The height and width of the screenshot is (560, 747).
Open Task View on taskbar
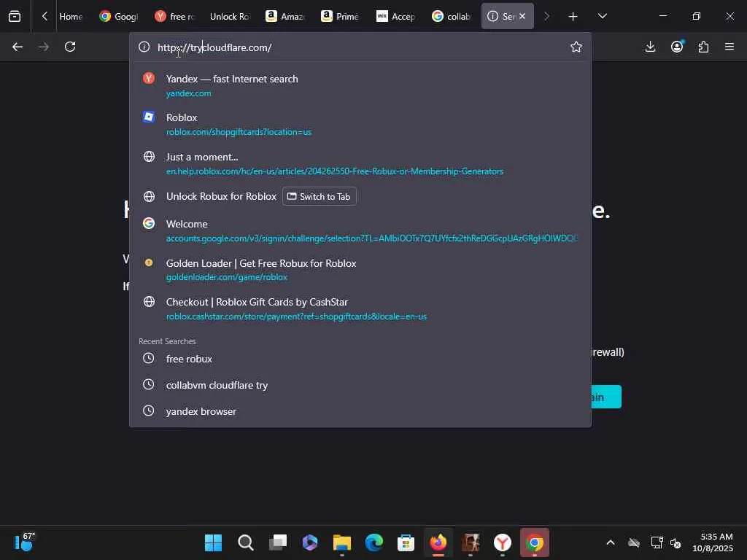pyautogui.click(x=278, y=542)
